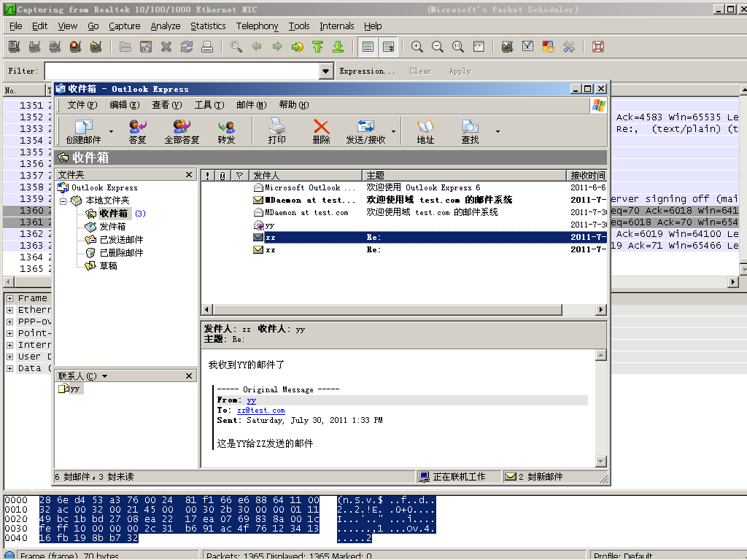The height and width of the screenshot is (560, 747).
Task: Click Wireshark's Close capture file X icon
Action: coord(166,47)
